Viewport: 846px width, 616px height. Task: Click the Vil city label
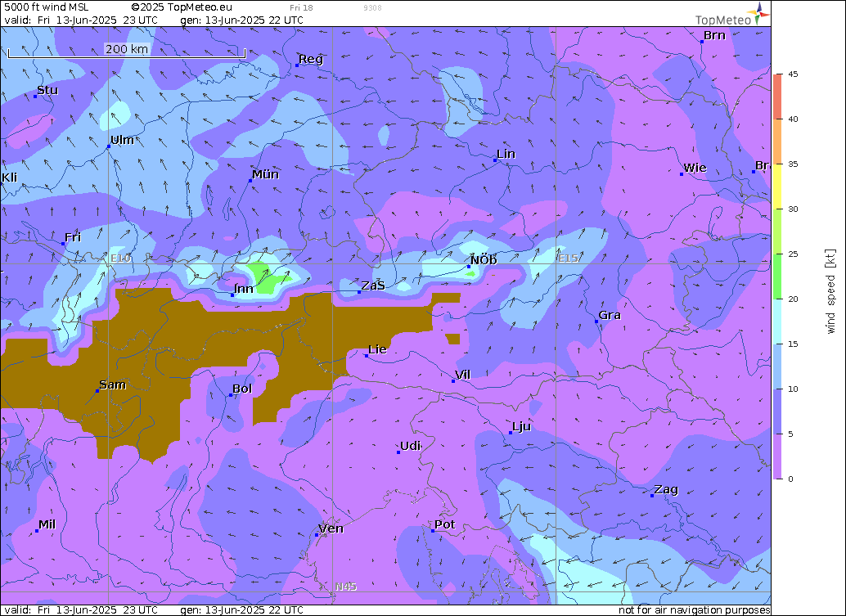463,375
